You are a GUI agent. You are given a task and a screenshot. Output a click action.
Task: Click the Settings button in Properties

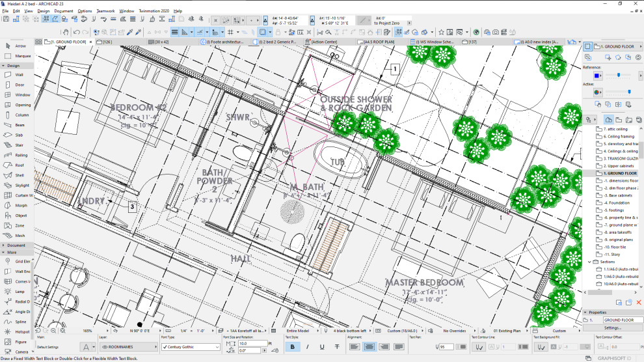click(x=612, y=328)
